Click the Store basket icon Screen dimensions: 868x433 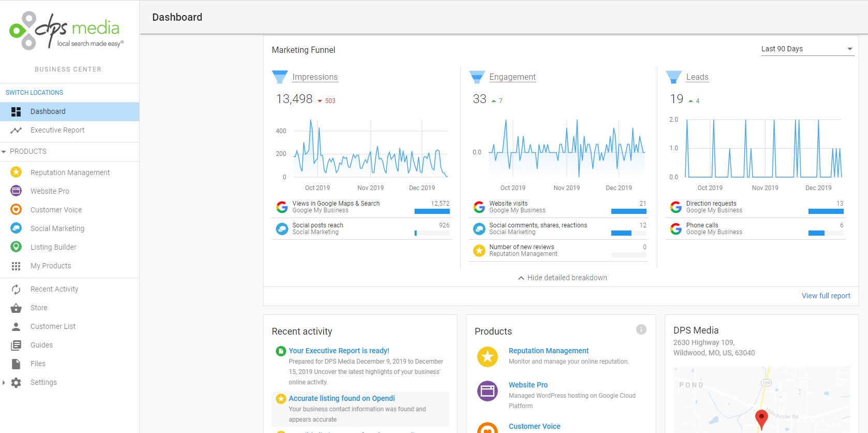(16, 308)
